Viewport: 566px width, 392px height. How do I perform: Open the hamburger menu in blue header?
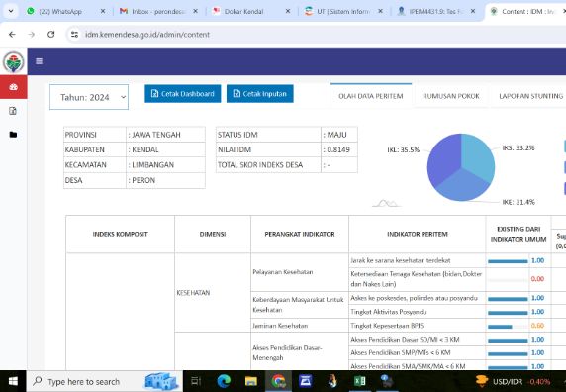pyautogui.click(x=39, y=61)
